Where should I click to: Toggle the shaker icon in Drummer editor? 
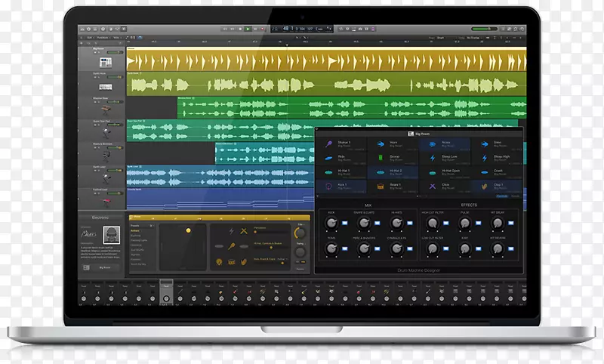[232, 246]
